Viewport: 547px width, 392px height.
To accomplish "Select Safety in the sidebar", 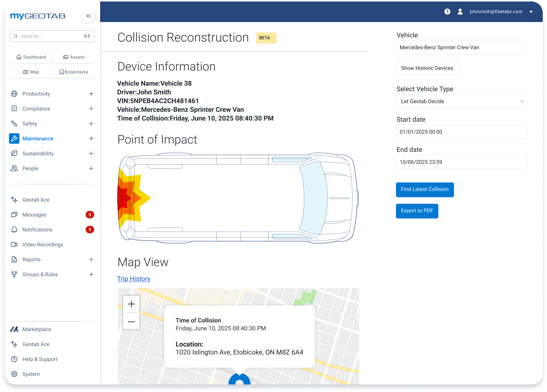I will [x=30, y=124].
